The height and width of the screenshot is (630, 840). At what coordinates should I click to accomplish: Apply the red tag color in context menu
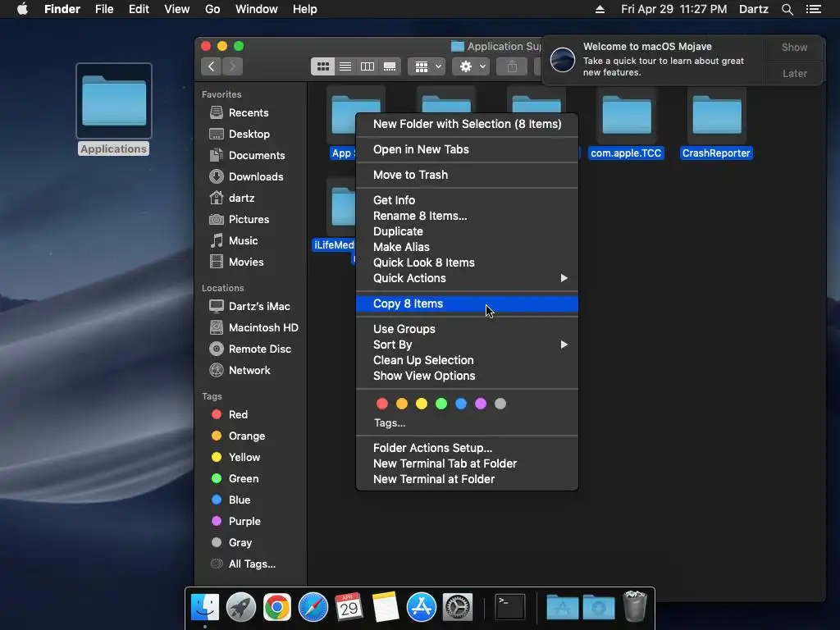point(382,404)
